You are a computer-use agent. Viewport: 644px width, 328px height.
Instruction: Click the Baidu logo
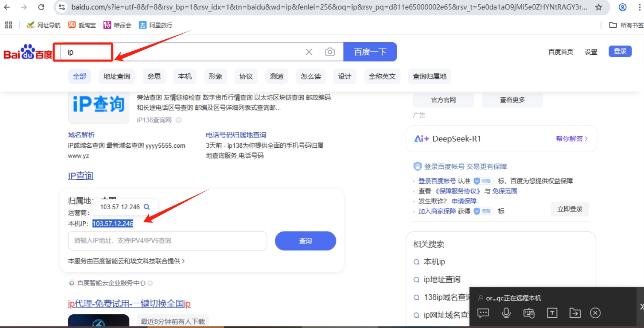click(28, 52)
